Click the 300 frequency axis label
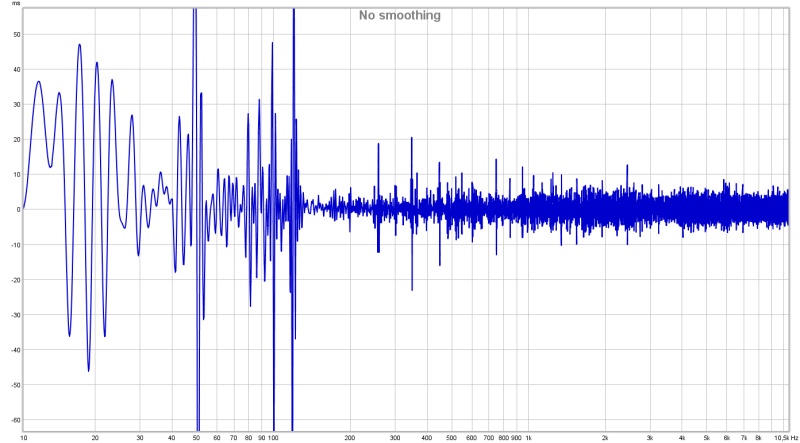The width and height of the screenshot is (800, 443). 395,438
